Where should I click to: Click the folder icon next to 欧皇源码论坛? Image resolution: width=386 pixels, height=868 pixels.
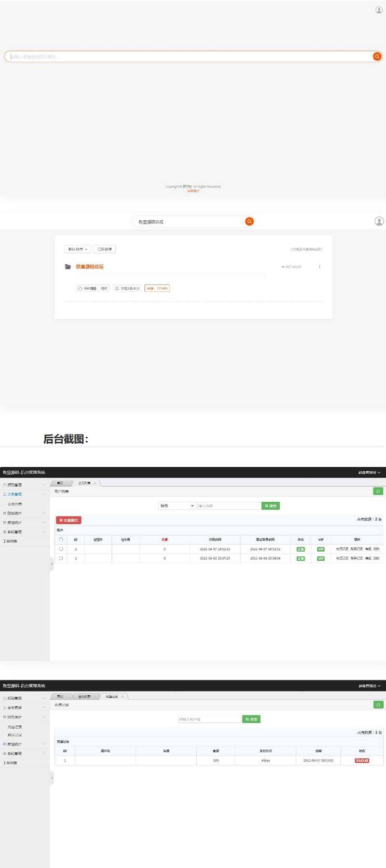[x=68, y=267]
